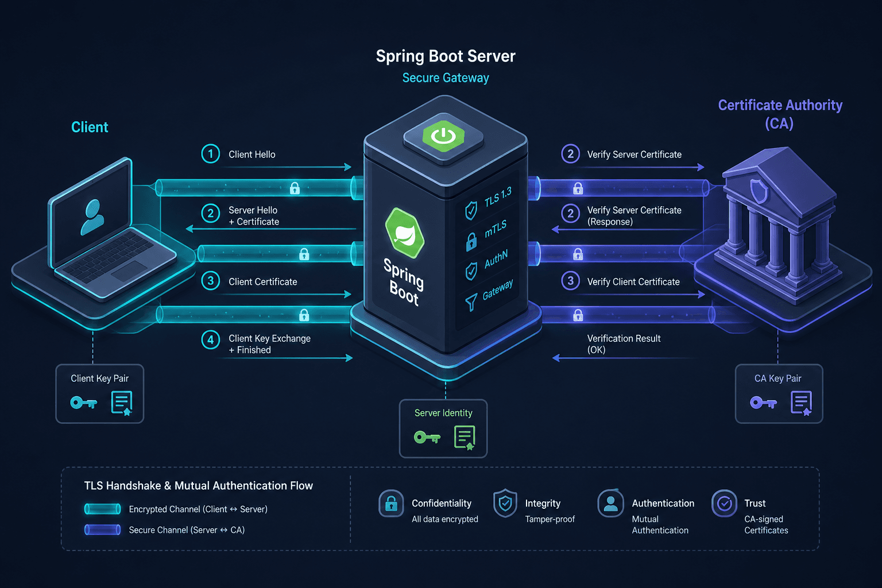Screen dimensions: 882x588
Task: Click the 'AuthN' text on the server
Action: 496,259
